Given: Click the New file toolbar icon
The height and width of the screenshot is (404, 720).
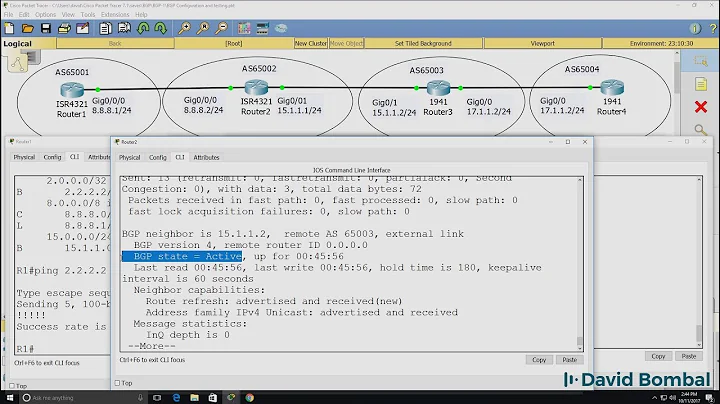Looking at the screenshot, I should point(9,28).
